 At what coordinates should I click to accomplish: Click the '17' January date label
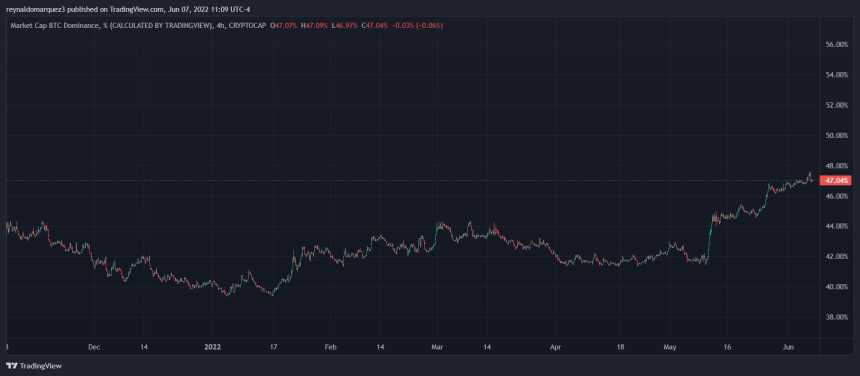pos(273,347)
